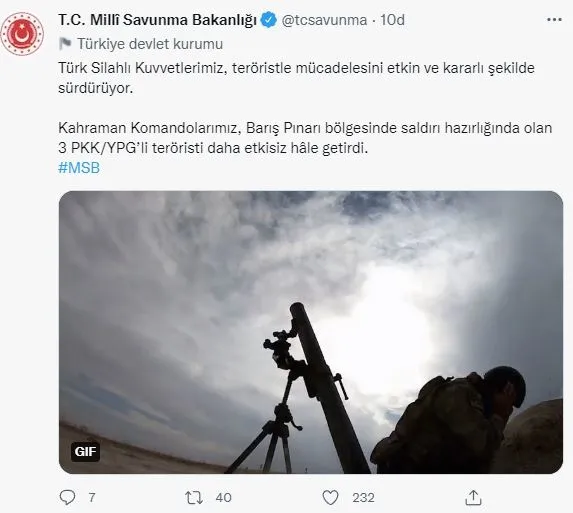Viewport: 573px width, 513px height.
Task: Play the mortar GIF media
Action: coord(311,332)
